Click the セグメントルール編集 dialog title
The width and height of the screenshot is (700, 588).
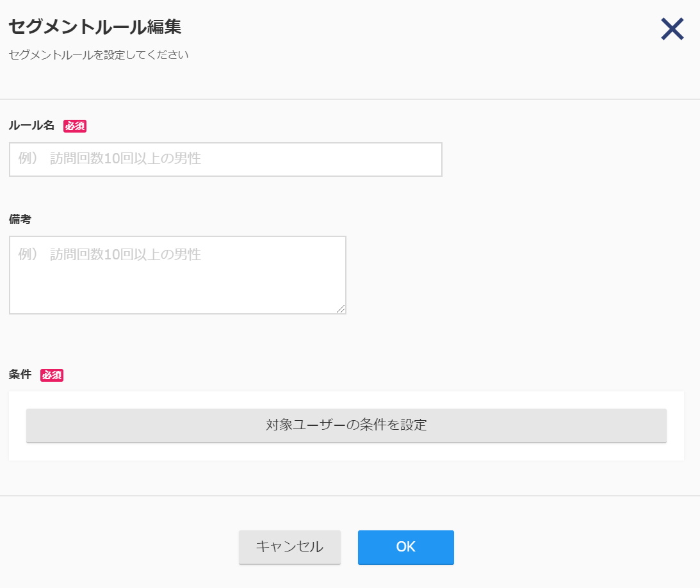(x=95, y=27)
